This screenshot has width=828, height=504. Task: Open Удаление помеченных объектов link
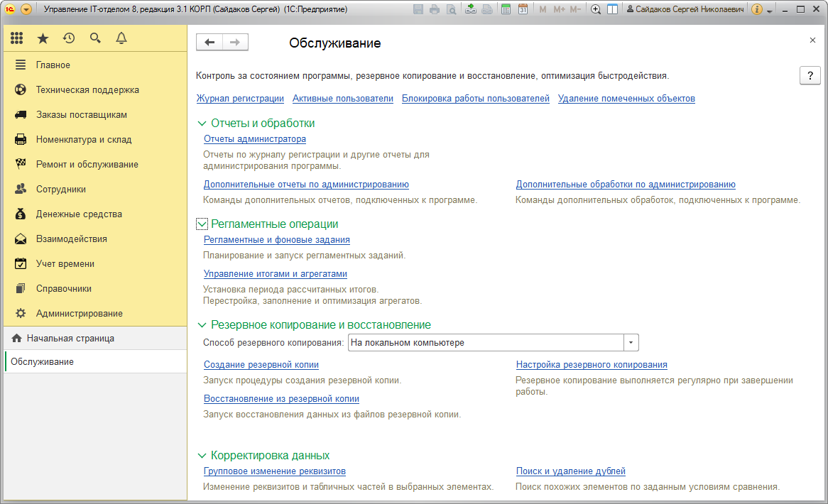pos(626,98)
